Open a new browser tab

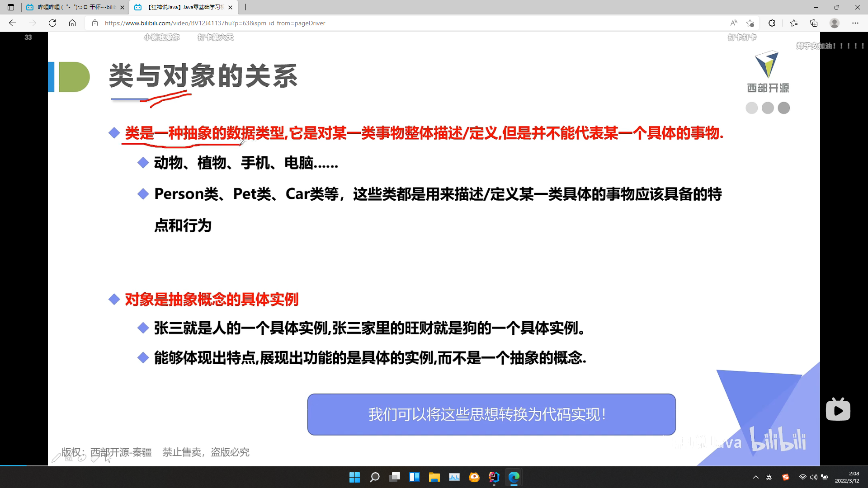pyautogui.click(x=246, y=7)
